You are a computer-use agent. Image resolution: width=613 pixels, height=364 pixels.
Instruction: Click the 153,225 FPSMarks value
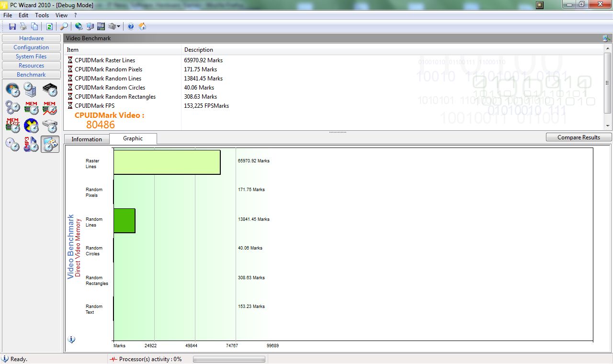coord(206,106)
